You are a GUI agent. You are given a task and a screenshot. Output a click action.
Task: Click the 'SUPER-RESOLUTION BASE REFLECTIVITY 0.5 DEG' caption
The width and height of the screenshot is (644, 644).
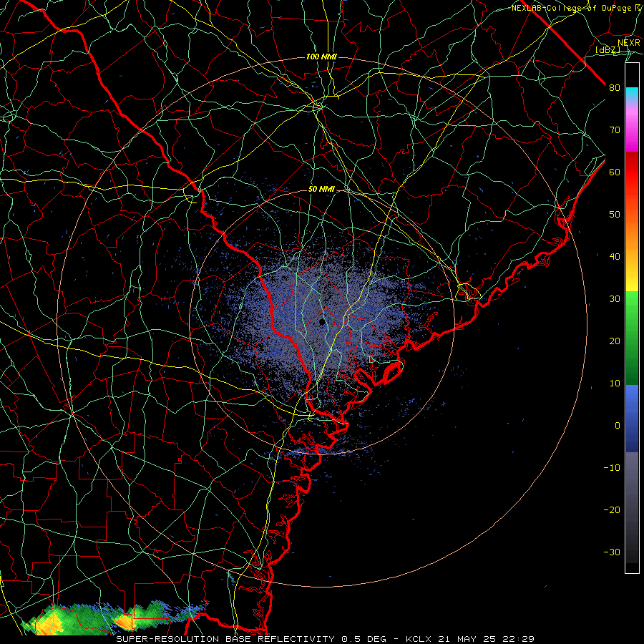[x=251, y=639]
